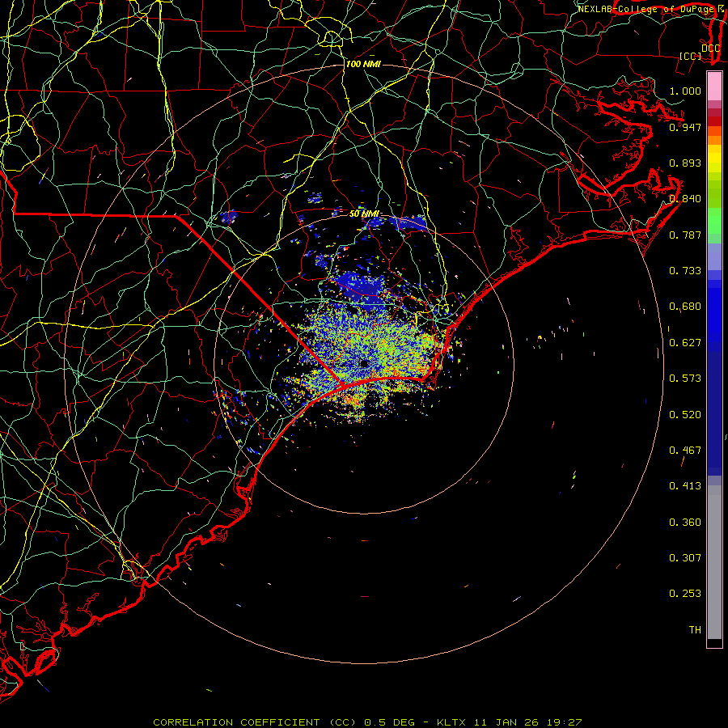This screenshot has height=728, width=728.
Task: Click the KLTX station identifier in the caption
Action: coord(452,722)
